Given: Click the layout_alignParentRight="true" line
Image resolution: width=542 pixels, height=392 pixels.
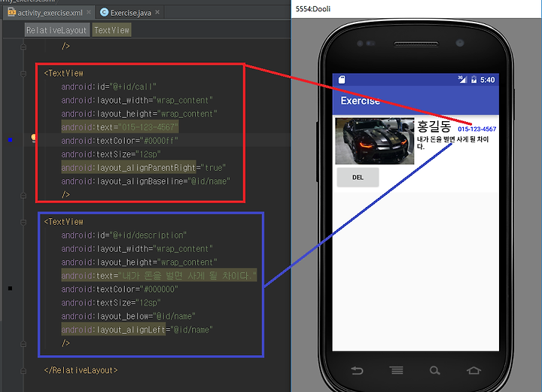Looking at the screenshot, I should [144, 168].
